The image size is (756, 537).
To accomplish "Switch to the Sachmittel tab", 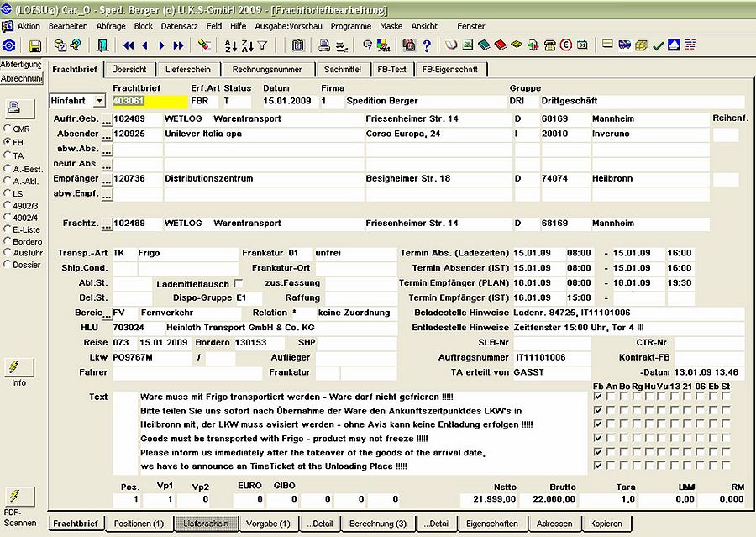I will [343, 70].
